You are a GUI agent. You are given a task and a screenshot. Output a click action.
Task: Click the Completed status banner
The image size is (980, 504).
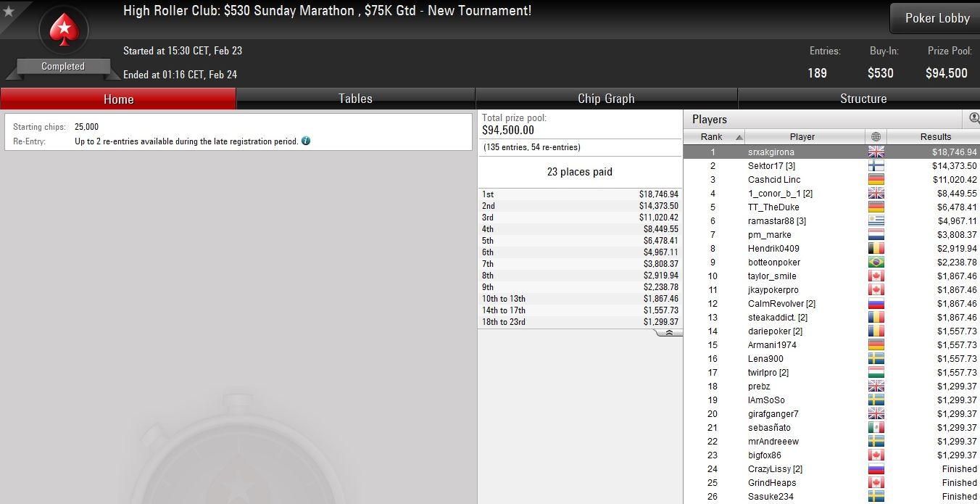63,67
